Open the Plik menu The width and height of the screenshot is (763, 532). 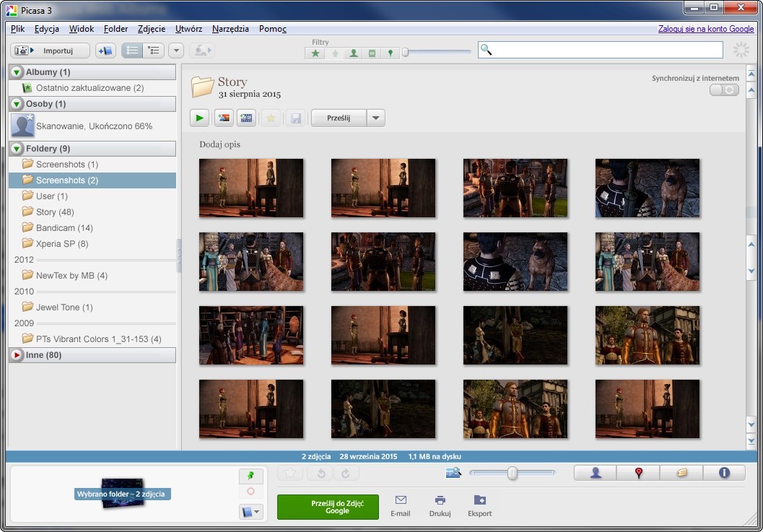tap(17, 29)
